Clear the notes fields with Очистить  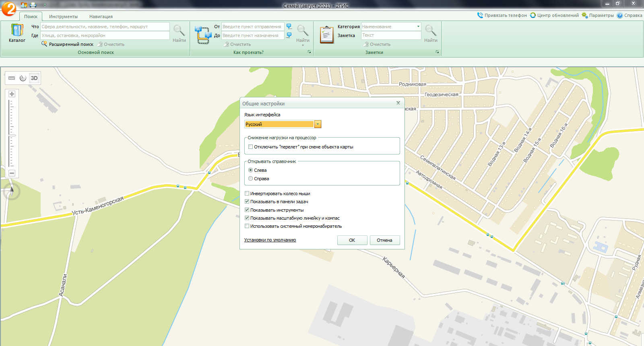point(377,44)
